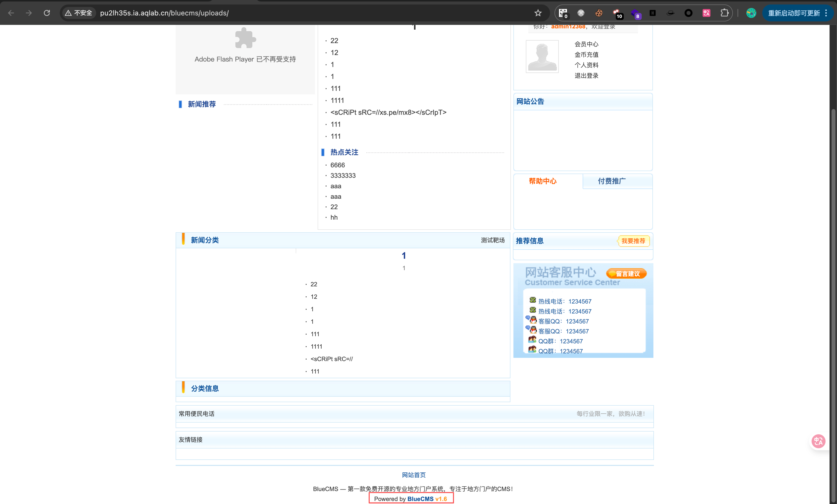Viewport: 837px width, 504px height.
Task: Open the Extensions puzzle-piece menu
Action: (724, 13)
